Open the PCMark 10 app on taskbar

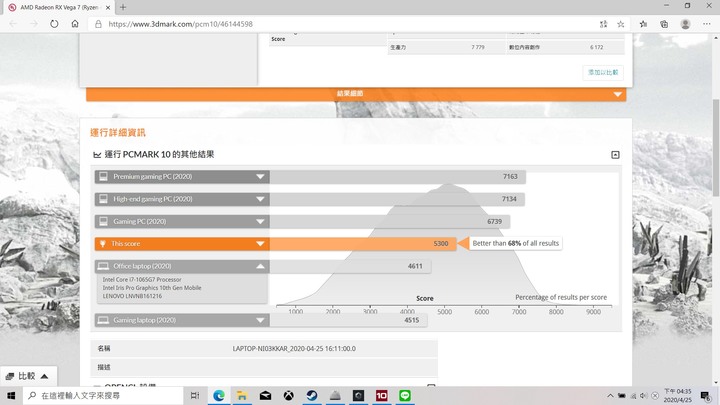point(381,395)
